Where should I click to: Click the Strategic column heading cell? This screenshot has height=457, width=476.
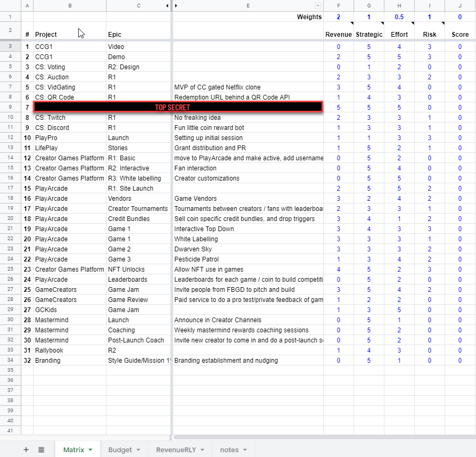coord(369,31)
